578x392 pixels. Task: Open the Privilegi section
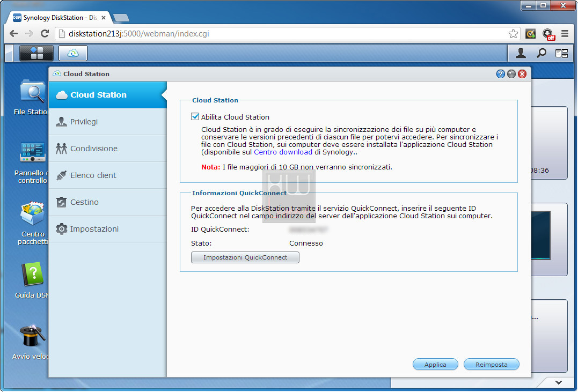pos(108,122)
